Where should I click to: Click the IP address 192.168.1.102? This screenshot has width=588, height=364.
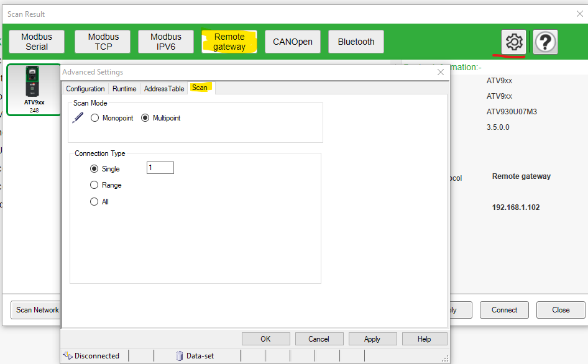[516, 207]
